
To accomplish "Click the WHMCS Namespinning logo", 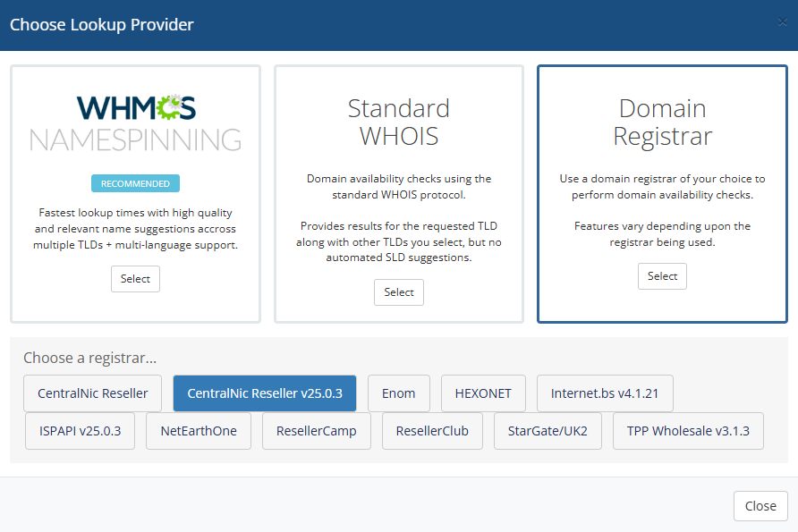I will (135, 123).
